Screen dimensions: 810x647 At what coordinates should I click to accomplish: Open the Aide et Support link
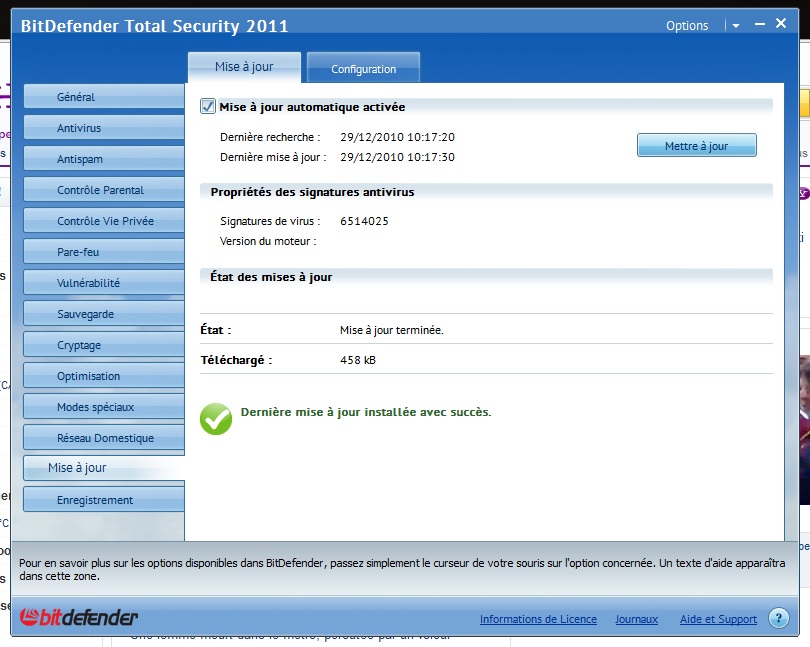718,619
